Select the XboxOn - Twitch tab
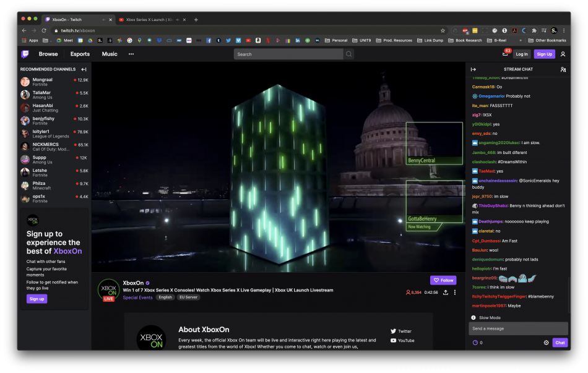The width and height of the screenshot is (588, 373). pyautogui.click(x=78, y=20)
